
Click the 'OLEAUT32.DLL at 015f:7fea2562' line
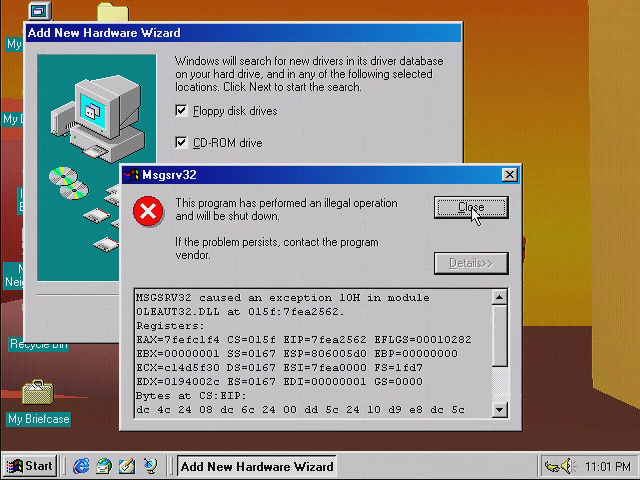[x=240, y=312]
